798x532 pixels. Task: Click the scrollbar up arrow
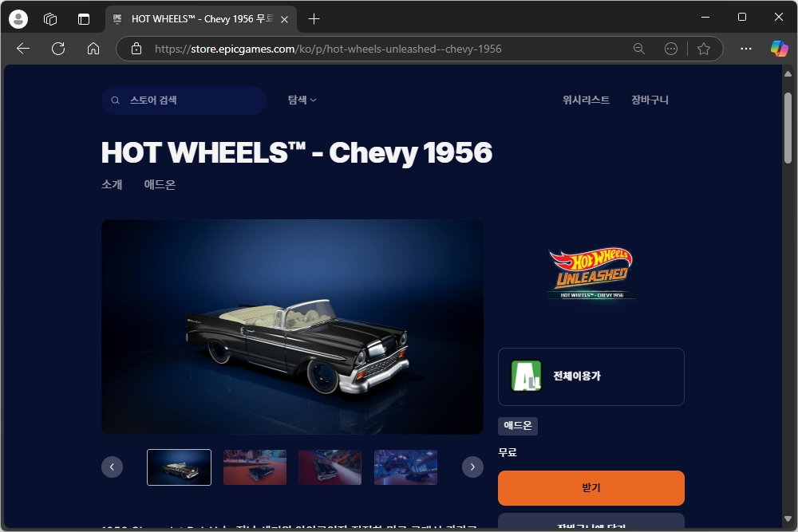[788, 74]
